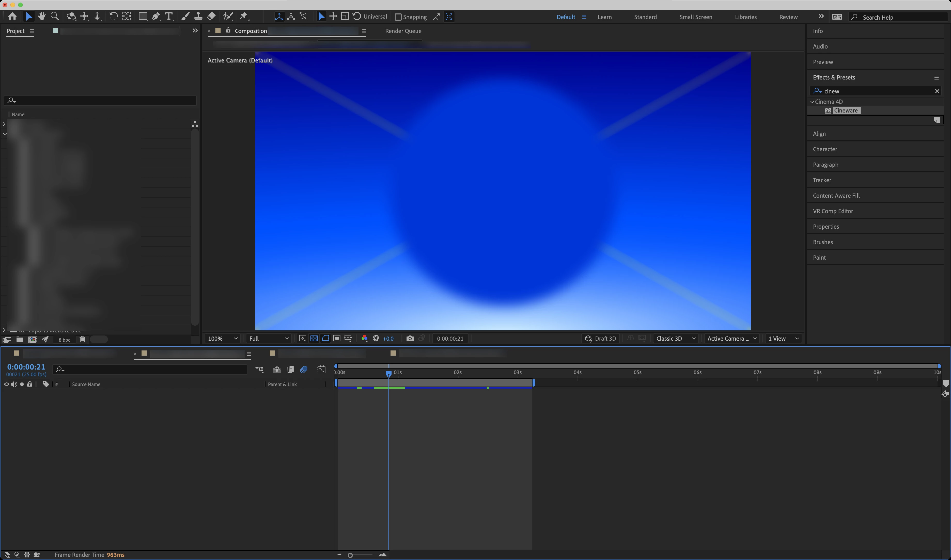This screenshot has width=951, height=560.
Task: Enable the Snapping checkbox
Action: (398, 17)
